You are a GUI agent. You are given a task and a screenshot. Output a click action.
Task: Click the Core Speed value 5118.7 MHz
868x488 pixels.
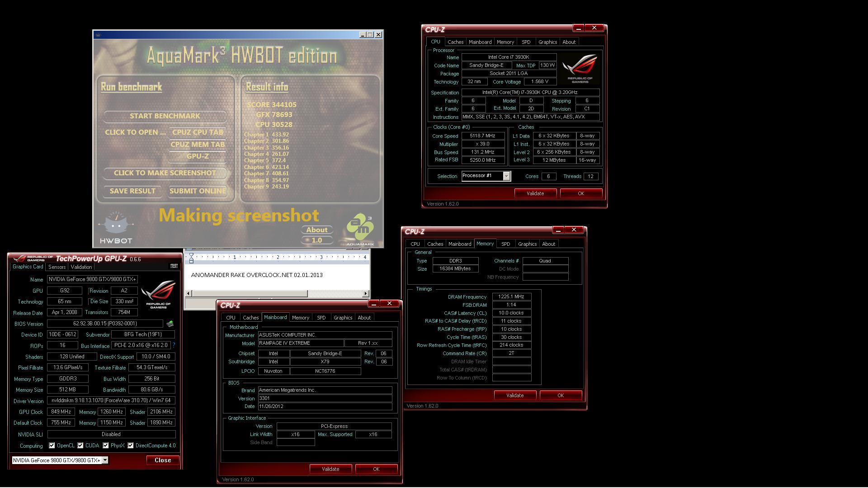coord(483,136)
